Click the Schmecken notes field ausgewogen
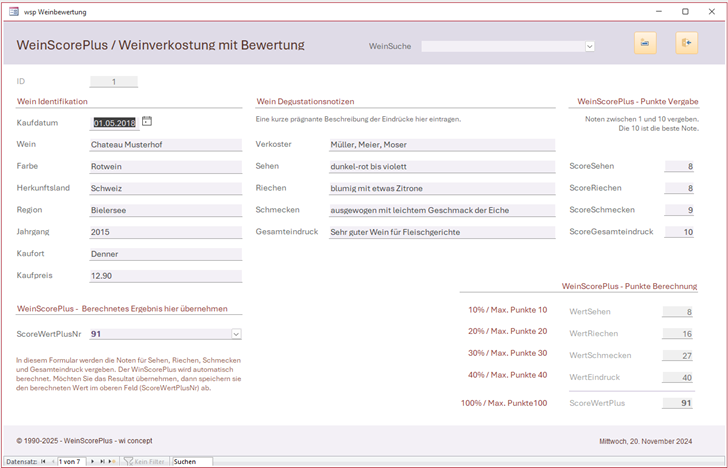Screen dimensions: 728x468 pyautogui.click(x=442, y=210)
